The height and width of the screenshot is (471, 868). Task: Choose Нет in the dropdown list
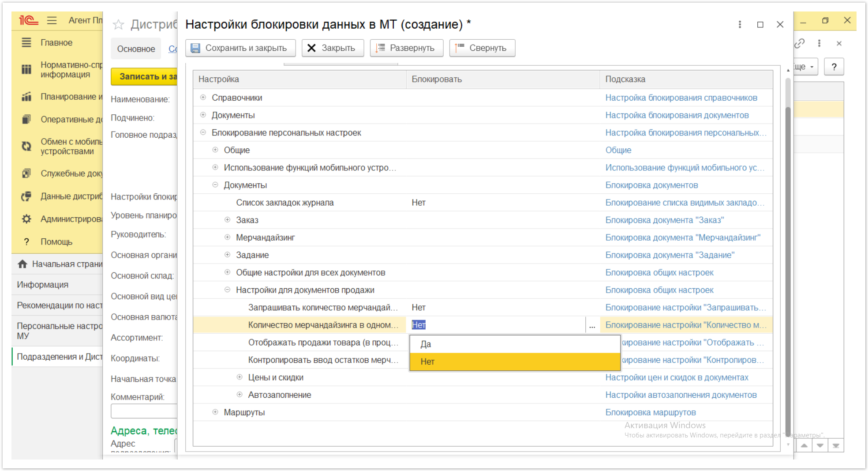[x=515, y=362]
